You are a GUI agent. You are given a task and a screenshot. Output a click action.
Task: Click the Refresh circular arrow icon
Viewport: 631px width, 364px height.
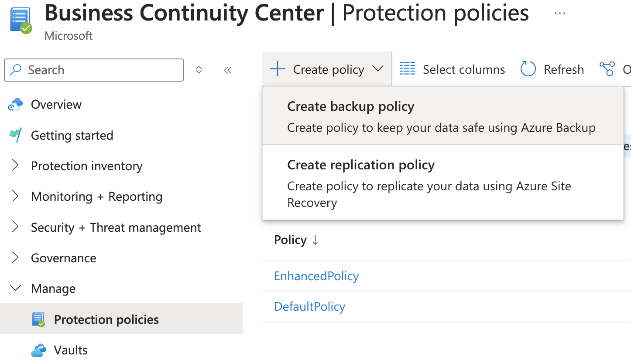coord(528,69)
